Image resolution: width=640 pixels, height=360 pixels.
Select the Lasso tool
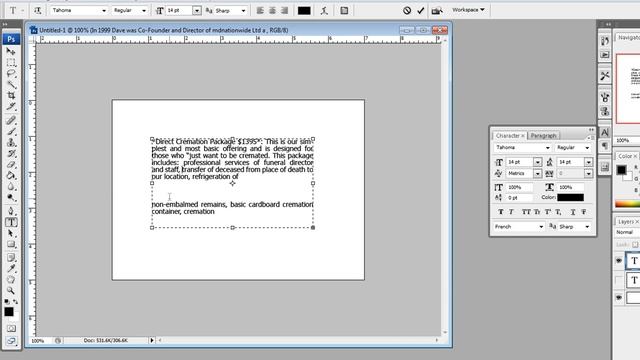point(11,73)
